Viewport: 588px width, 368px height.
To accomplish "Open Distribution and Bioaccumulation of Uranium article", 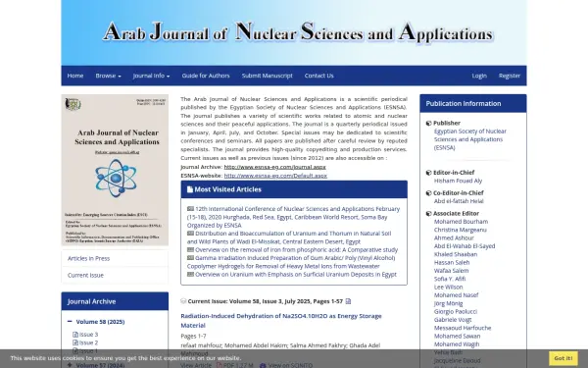I will click(289, 237).
